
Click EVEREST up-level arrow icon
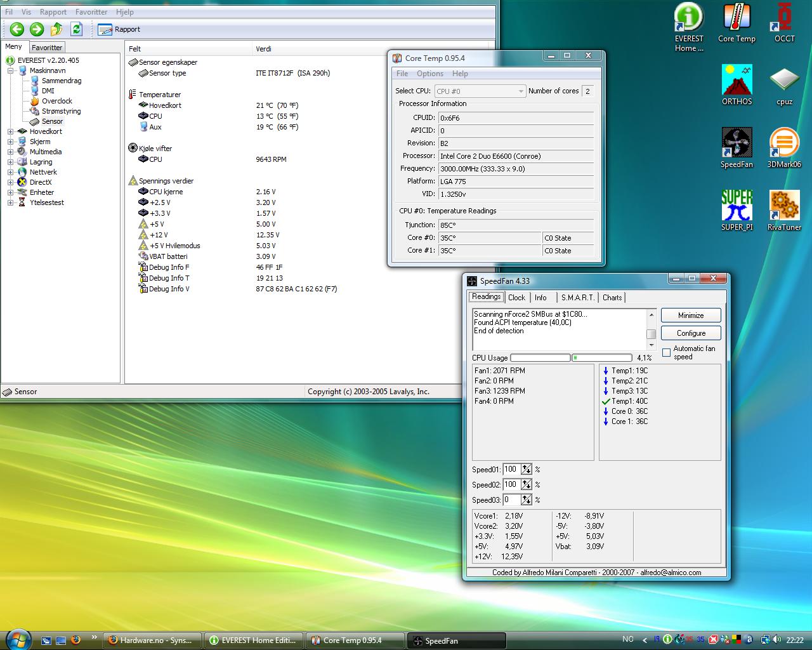click(56, 29)
